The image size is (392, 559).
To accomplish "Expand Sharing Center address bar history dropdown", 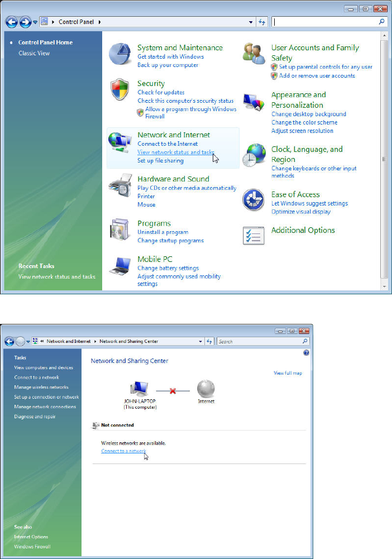I will point(200,342).
